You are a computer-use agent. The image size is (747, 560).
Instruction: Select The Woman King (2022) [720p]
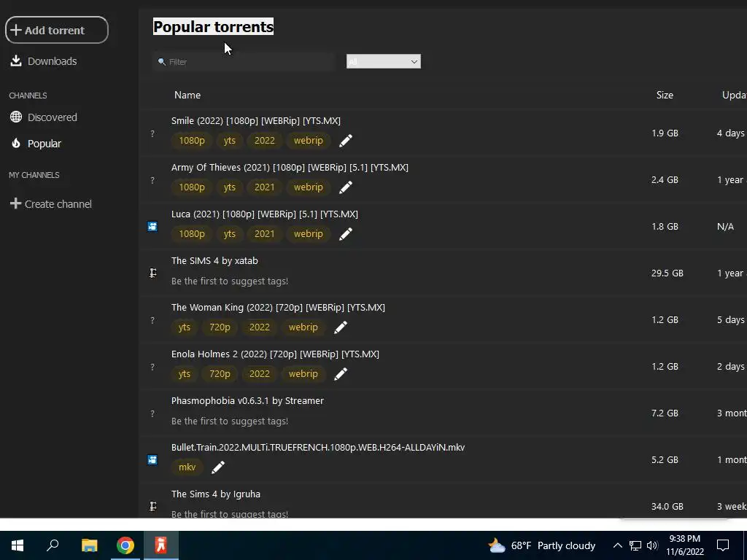tap(278, 307)
